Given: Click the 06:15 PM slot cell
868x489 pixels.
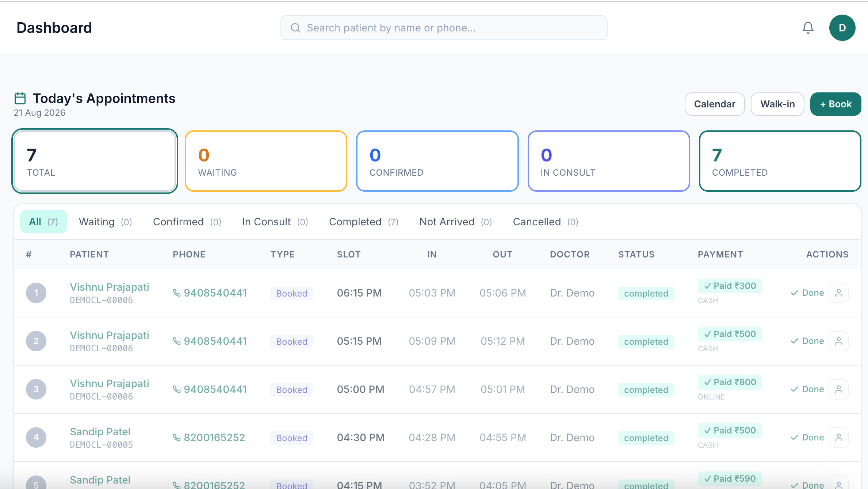Looking at the screenshot, I should pyautogui.click(x=359, y=293).
